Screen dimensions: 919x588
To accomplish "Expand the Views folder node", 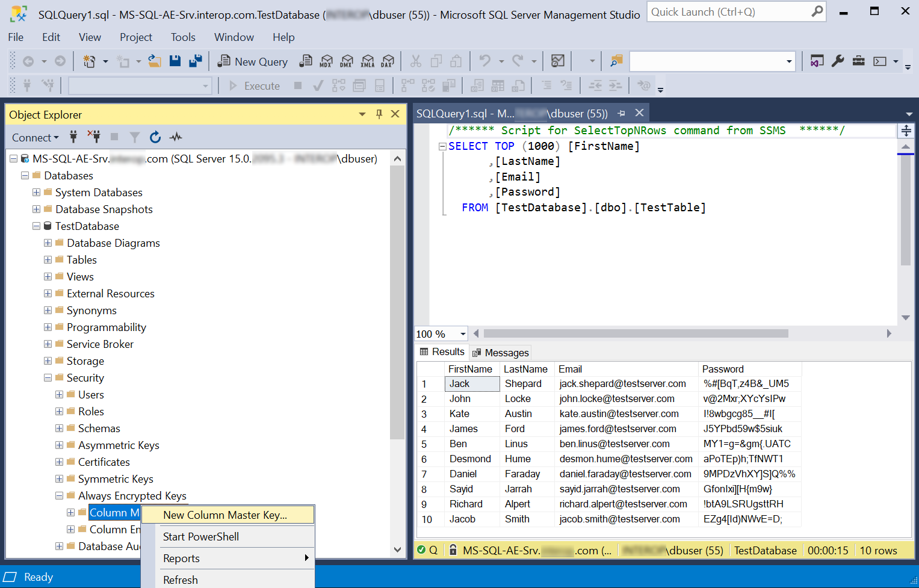I will coord(48,277).
